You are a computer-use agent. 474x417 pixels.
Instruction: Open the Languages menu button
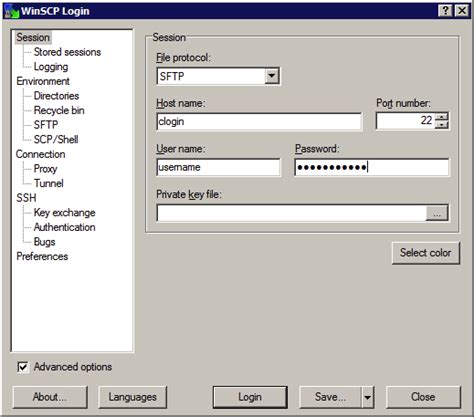coord(133,397)
